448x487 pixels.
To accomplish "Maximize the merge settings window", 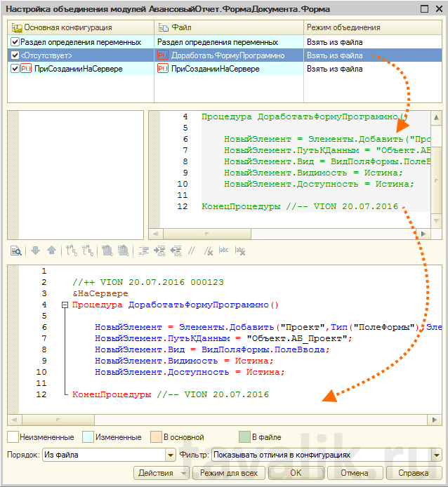I will 424,8.
